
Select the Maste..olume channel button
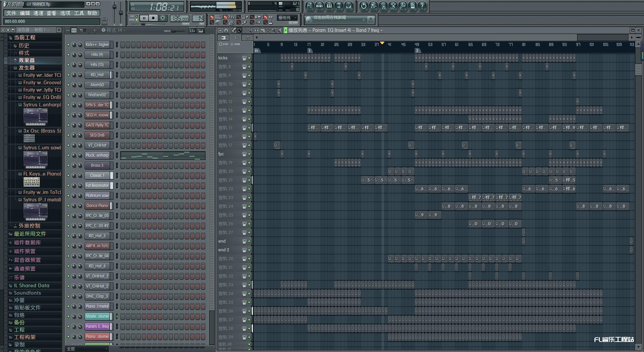pyautogui.click(x=97, y=316)
